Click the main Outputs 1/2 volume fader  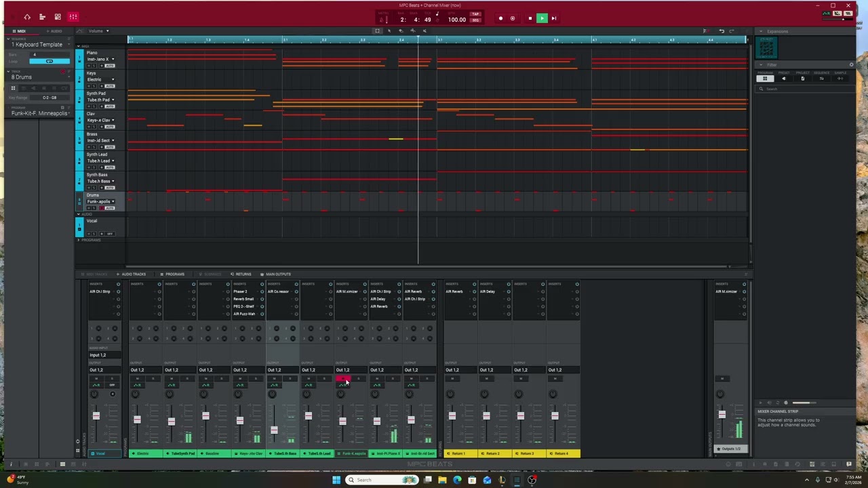coord(722,414)
